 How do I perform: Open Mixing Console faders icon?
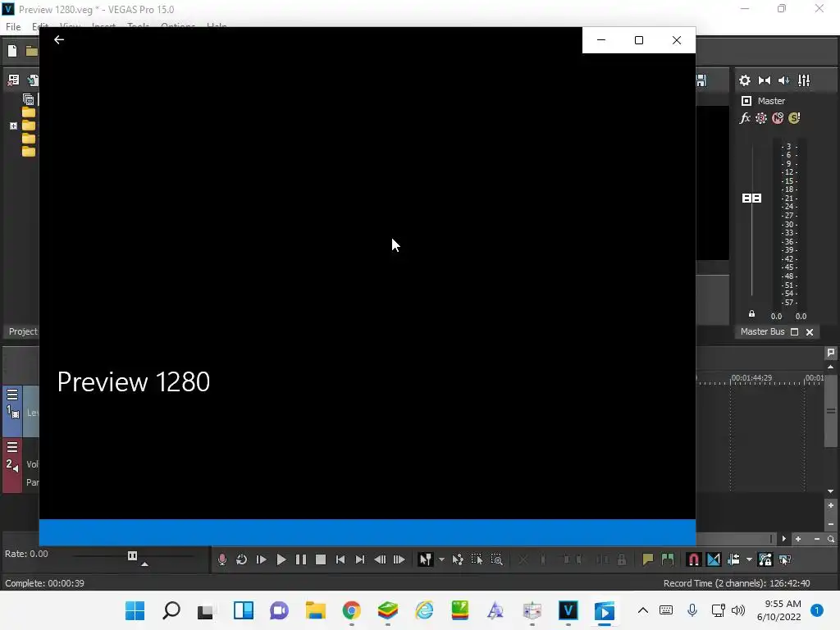pyautogui.click(x=804, y=80)
